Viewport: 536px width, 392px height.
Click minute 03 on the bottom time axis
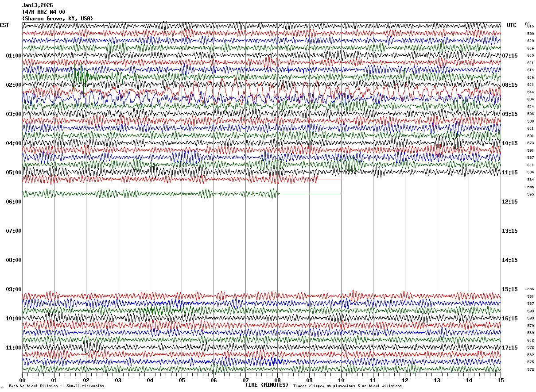[118, 380]
